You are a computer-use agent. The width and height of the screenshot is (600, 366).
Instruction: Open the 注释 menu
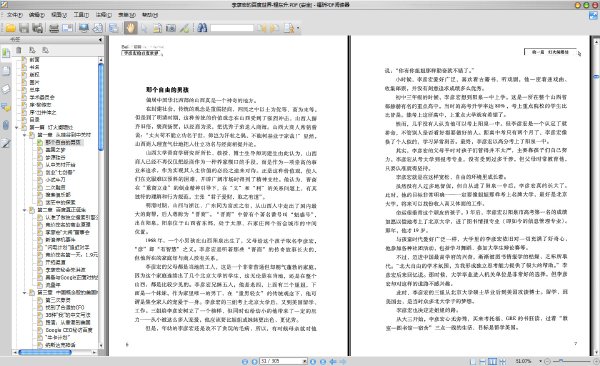(103, 15)
